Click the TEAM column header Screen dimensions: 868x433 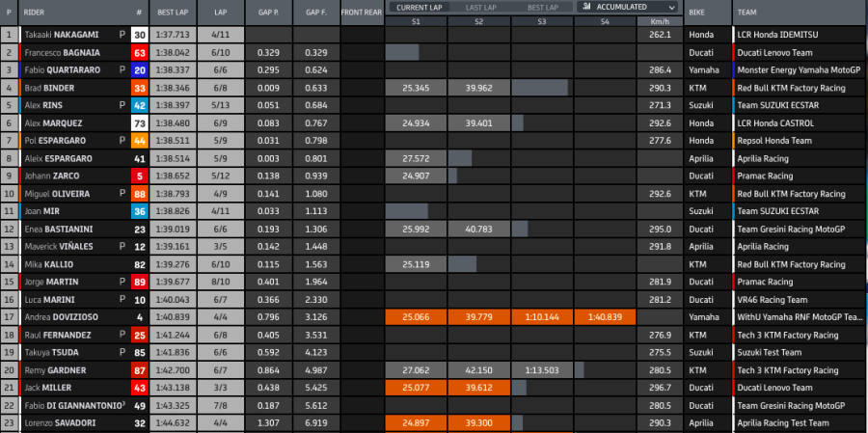746,14
